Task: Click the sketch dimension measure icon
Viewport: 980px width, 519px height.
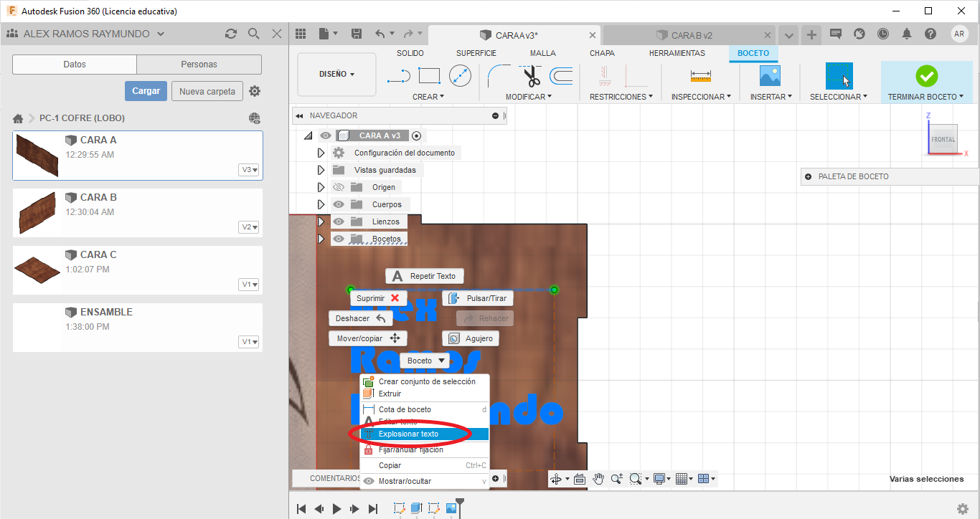Action: (700, 75)
